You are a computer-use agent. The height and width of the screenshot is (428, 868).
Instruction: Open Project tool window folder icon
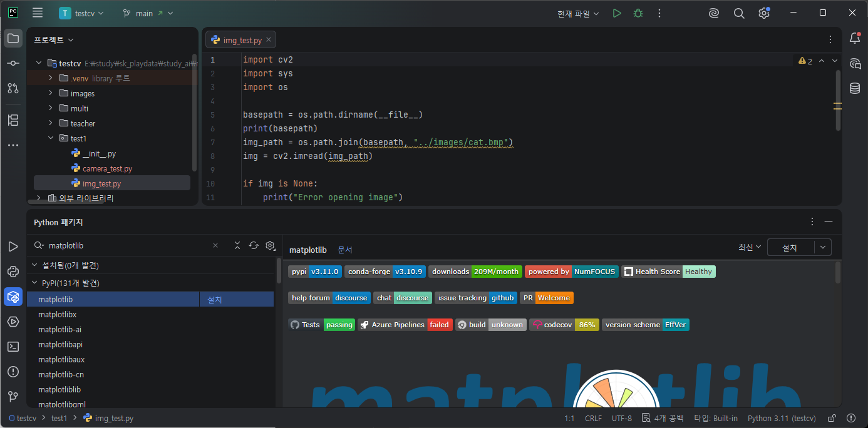(x=13, y=39)
